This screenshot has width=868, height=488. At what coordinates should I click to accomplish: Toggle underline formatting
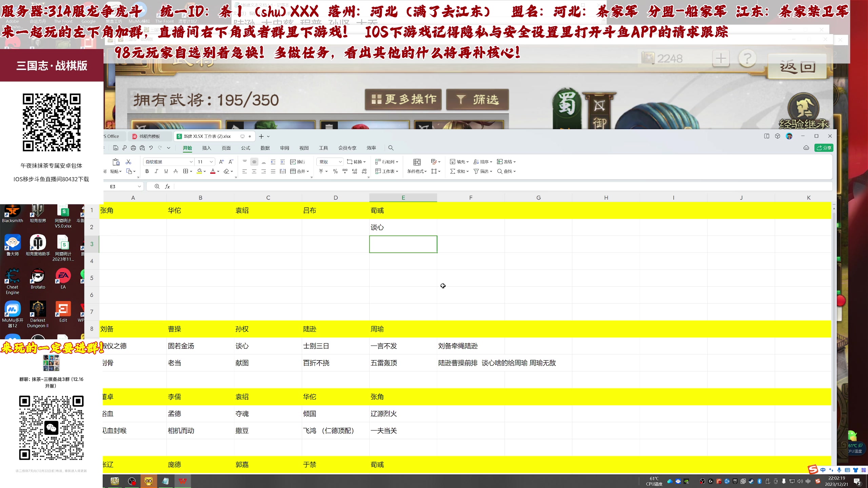coord(166,171)
